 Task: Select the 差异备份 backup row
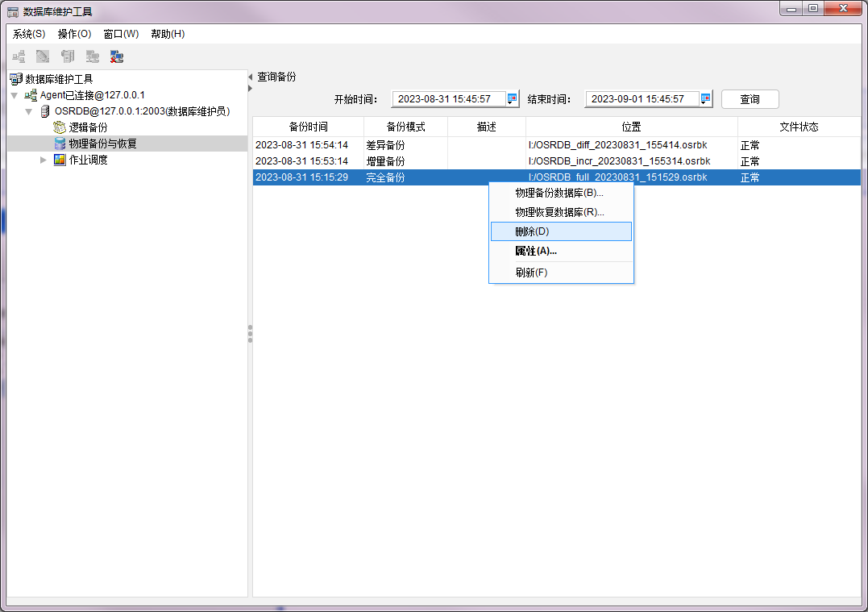pos(385,145)
